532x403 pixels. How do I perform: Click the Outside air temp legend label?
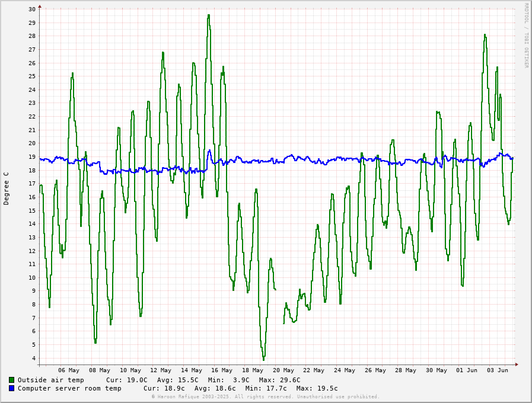[51, 380]
